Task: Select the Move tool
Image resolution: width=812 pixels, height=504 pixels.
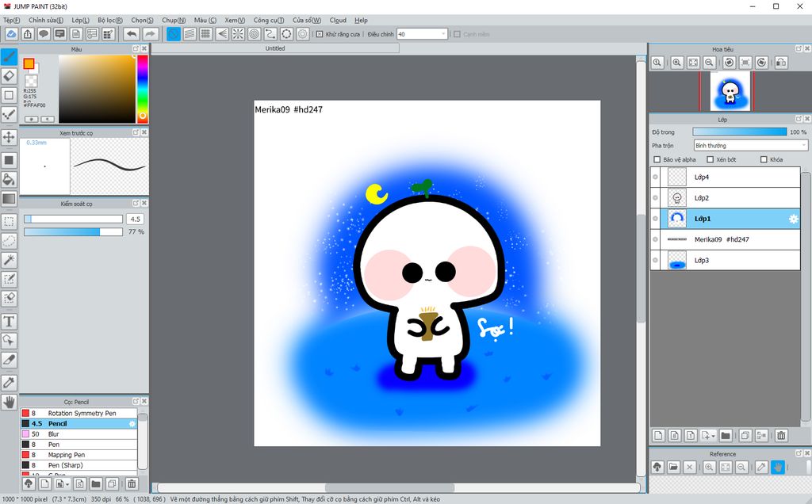Action: 9,137
